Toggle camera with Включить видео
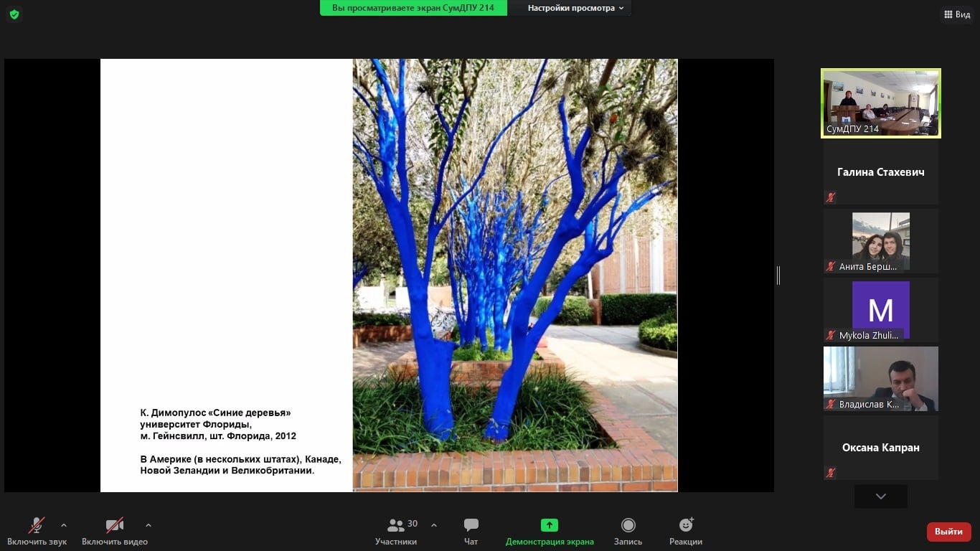The width and height of the screenshot is (980, 551). [115, 532]
